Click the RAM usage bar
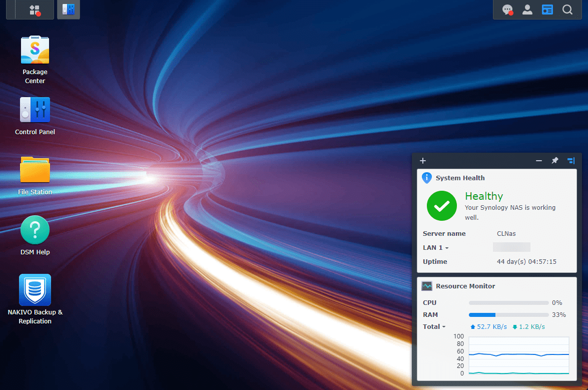Viewport: 588px width, 390px height. point(508,315)
